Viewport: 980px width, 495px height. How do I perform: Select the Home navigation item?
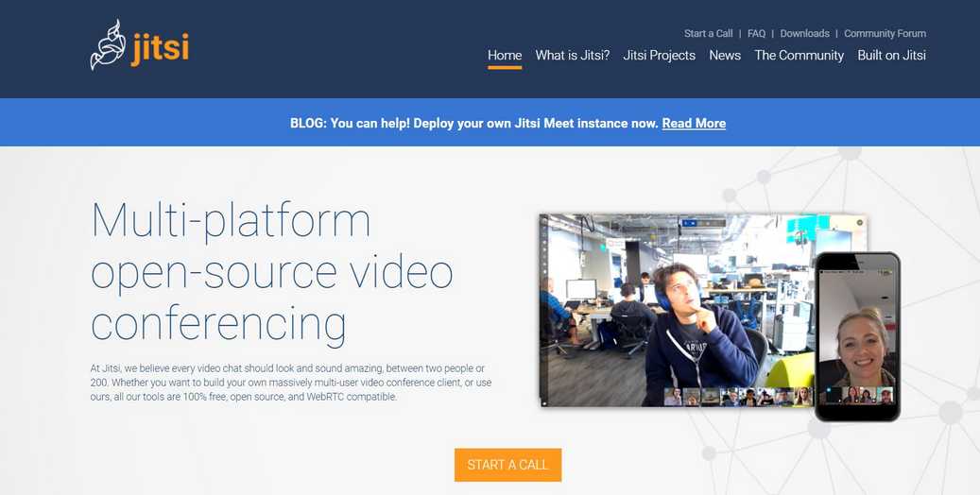coord(505,56)
